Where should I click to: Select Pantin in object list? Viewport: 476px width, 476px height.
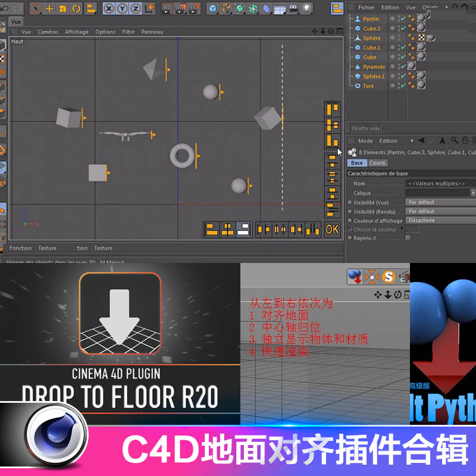point(371,19)
